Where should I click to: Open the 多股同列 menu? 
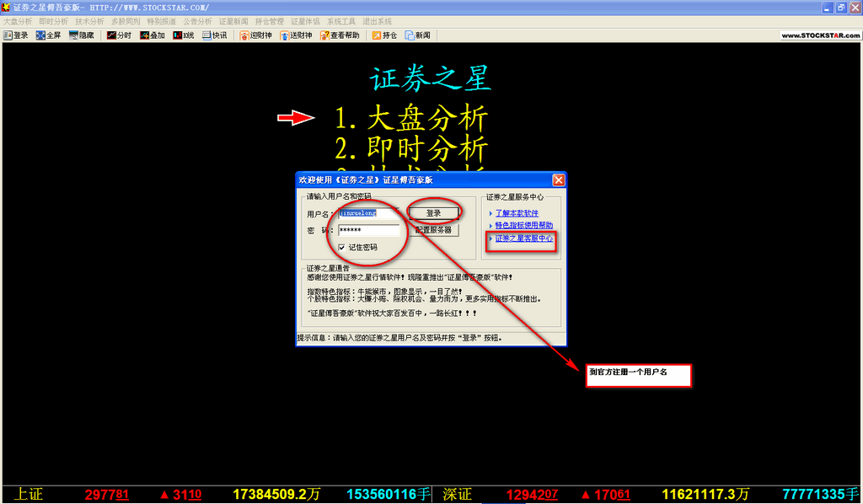(126, 21)
